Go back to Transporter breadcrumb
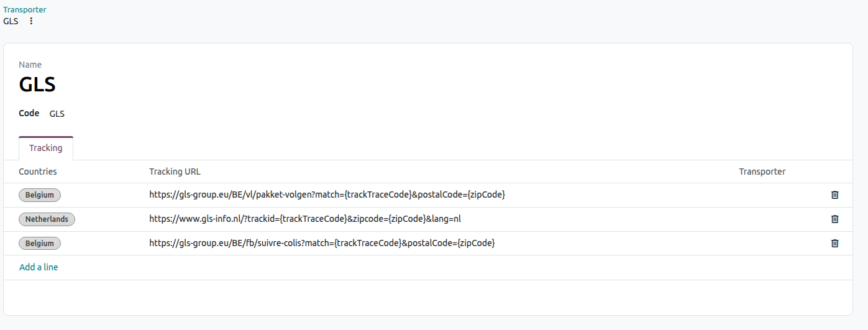 pyautogui.click(x=25, y=9)
